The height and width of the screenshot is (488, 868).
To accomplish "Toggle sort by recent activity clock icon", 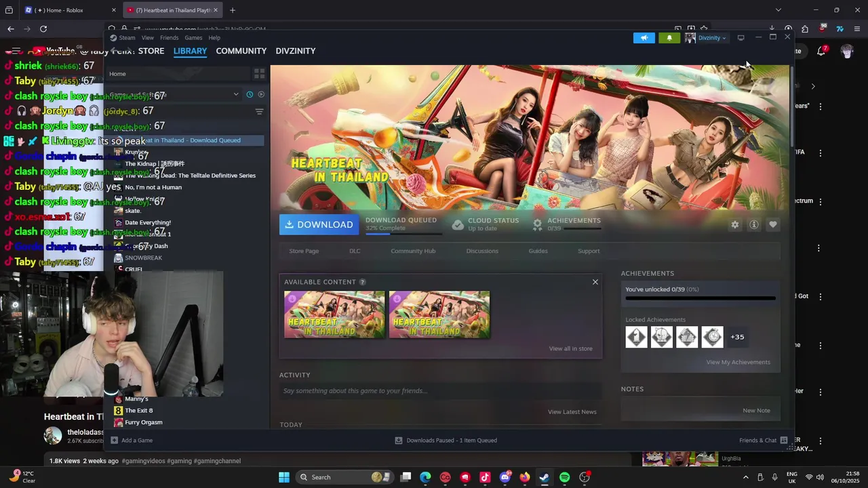I will (x=250, y=94).
